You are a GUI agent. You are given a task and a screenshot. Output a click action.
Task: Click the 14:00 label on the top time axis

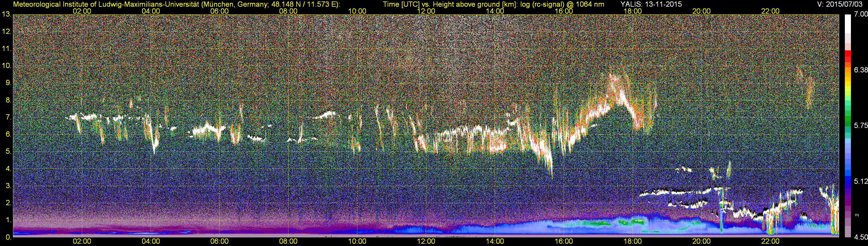tap(495, 11)
